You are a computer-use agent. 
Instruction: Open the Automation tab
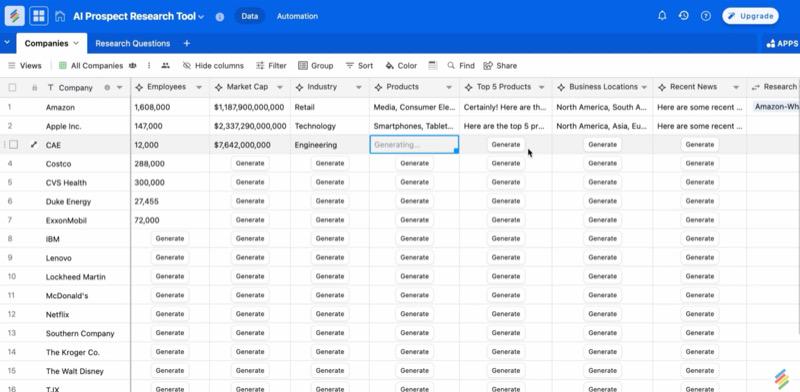[x=297, y=16]
